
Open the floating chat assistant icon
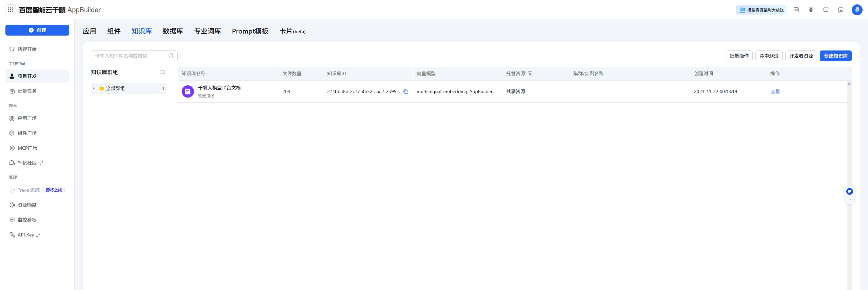pyautogui.click(x=850, y=191)
